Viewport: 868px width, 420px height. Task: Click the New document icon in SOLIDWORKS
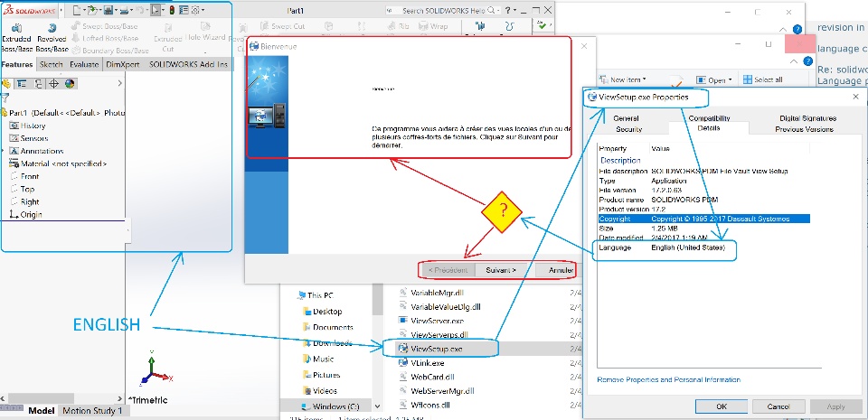pos(77,9)
